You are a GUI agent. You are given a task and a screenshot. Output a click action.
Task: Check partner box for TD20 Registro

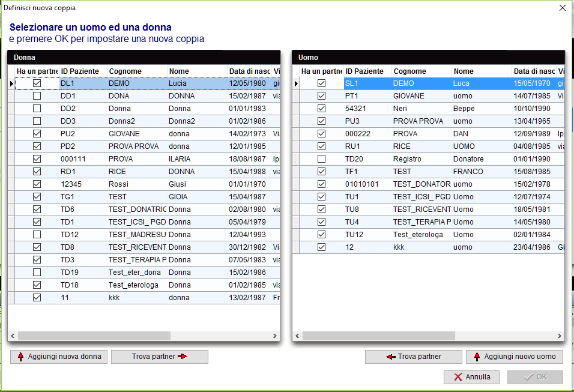point(321,159)
